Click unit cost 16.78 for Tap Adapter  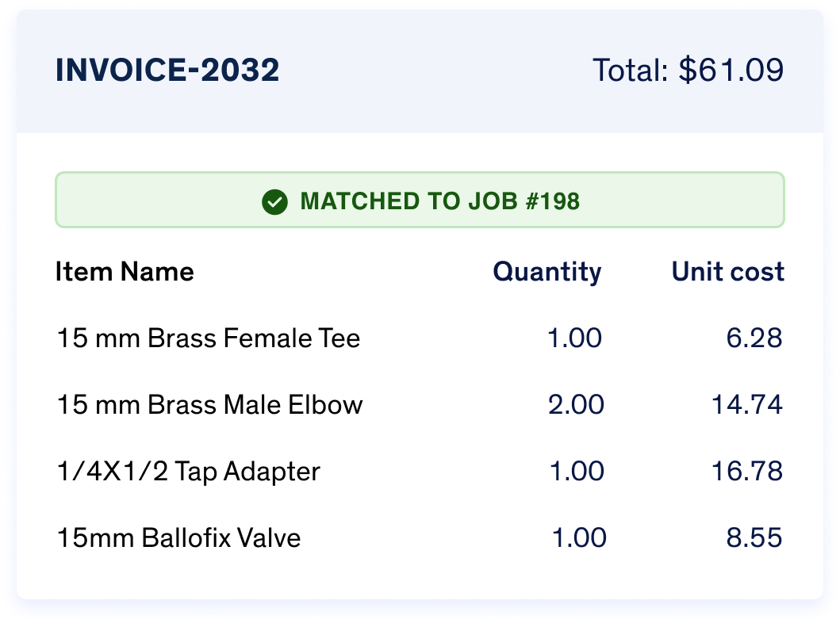pos(747,472)
